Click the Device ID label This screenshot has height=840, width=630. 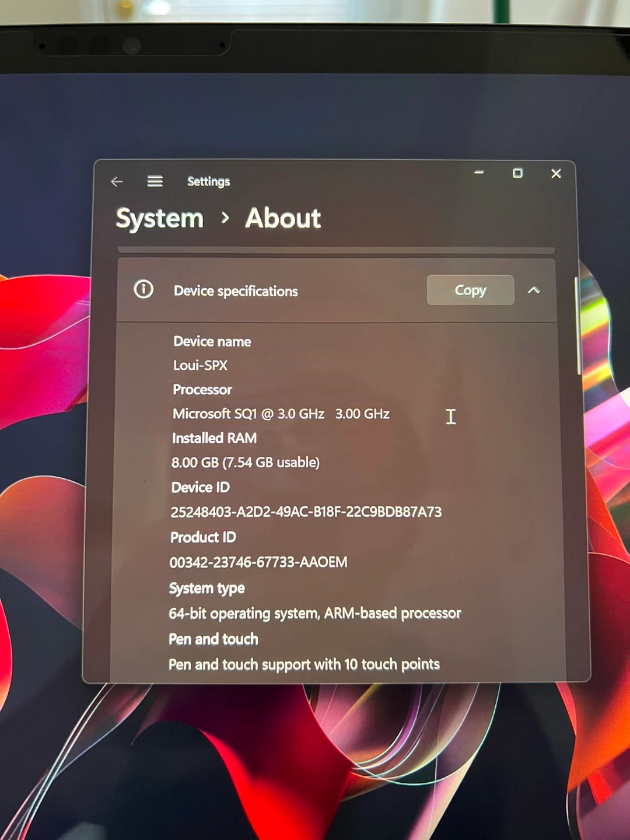pos(201,487)
